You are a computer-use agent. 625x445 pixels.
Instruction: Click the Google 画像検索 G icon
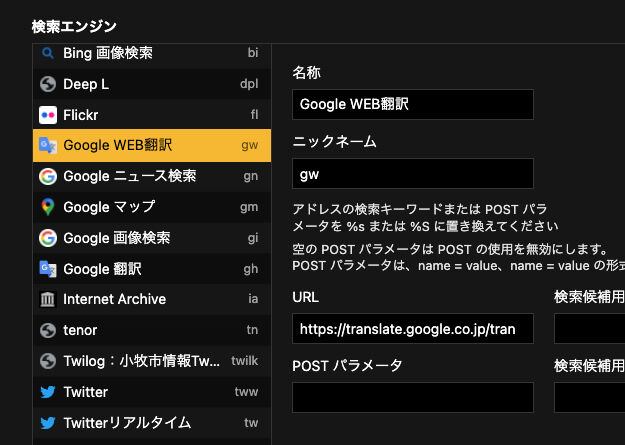click(x=48, y=238)
